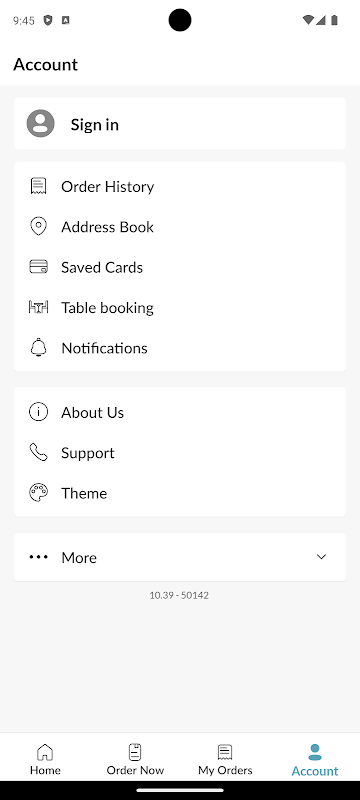Open the Notifications bell icon
The height and width of the screenshot is (800, 360).
(x=38, y=347)
